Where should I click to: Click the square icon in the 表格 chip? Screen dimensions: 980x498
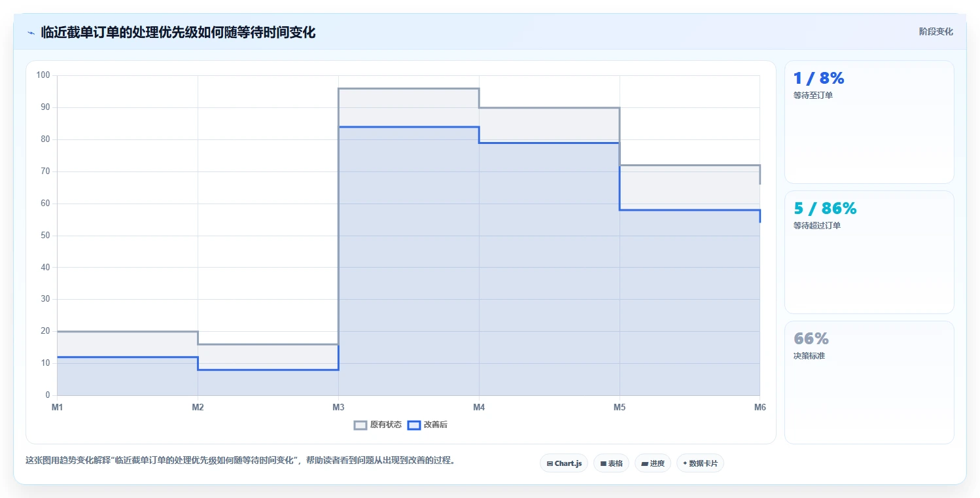click(x=603, y=463)
